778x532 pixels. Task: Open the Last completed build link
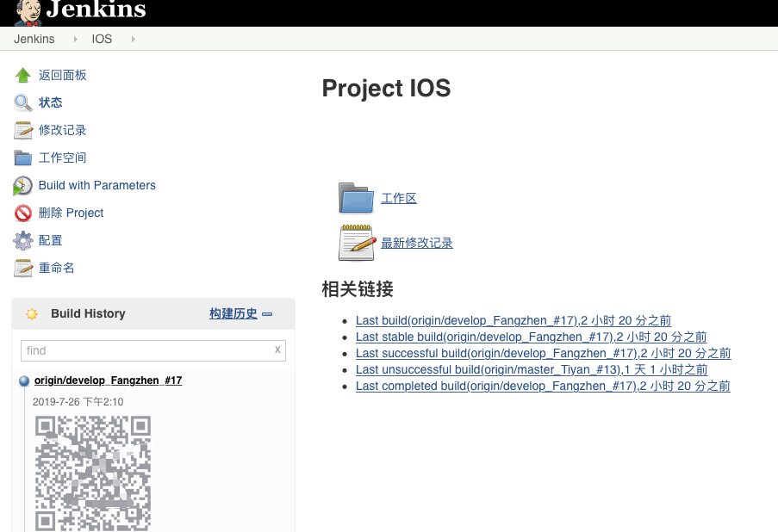click(x=544, y=387)
